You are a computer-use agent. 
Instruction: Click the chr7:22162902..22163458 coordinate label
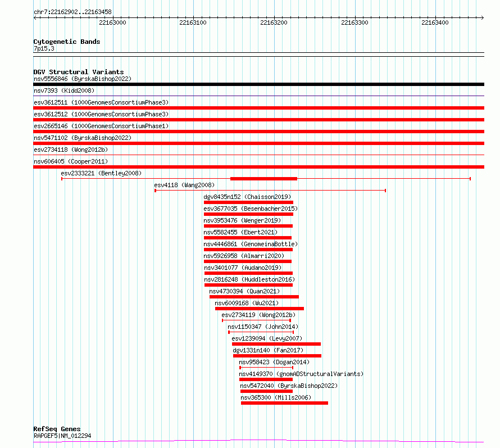coord(72,12)
